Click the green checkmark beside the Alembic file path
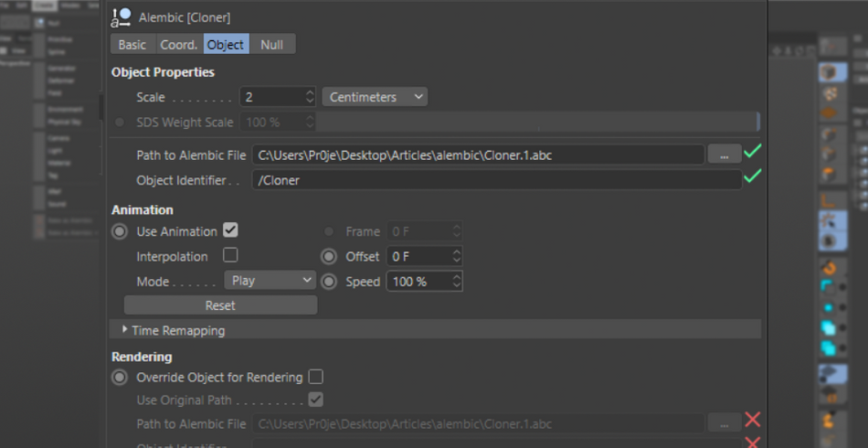 point(752,151)
